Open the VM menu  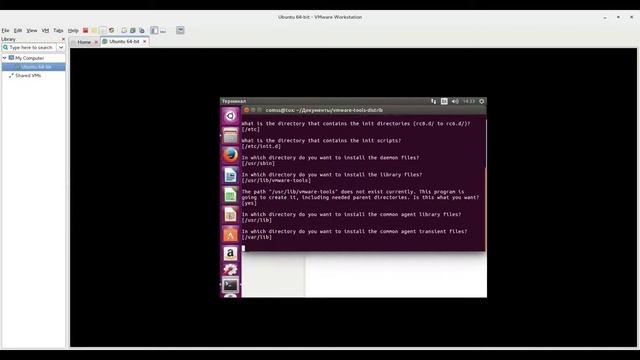[x=45, y=31]
